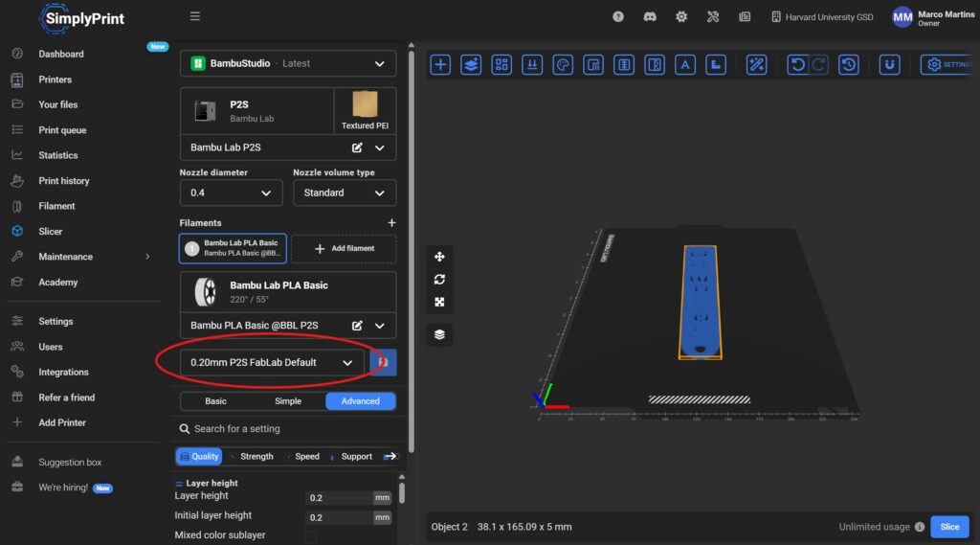
Task: Open the history clock icon
Action: click(x=848, y=64)
